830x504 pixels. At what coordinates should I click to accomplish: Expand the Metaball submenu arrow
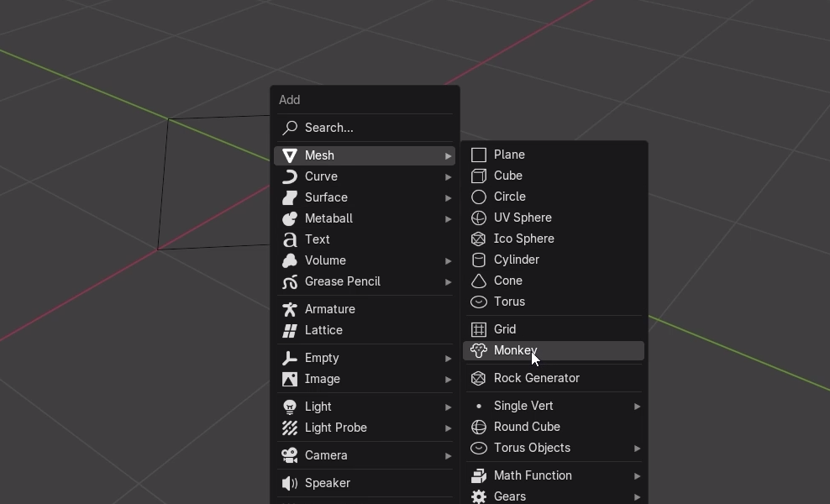(448, 218)
